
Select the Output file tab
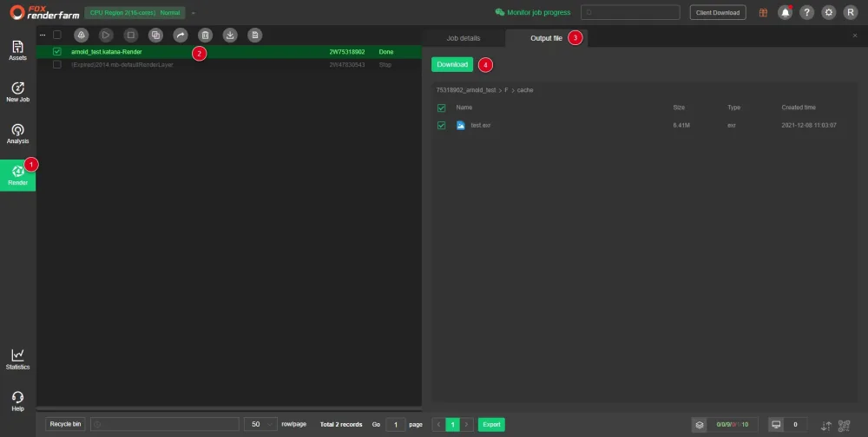click(546, 38)
